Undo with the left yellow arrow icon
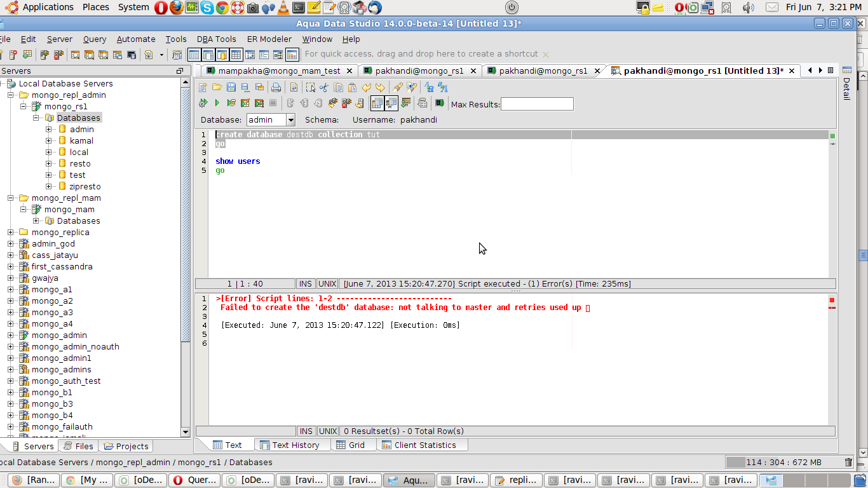This screenshot has height=488, width=868. click(366, 88)
